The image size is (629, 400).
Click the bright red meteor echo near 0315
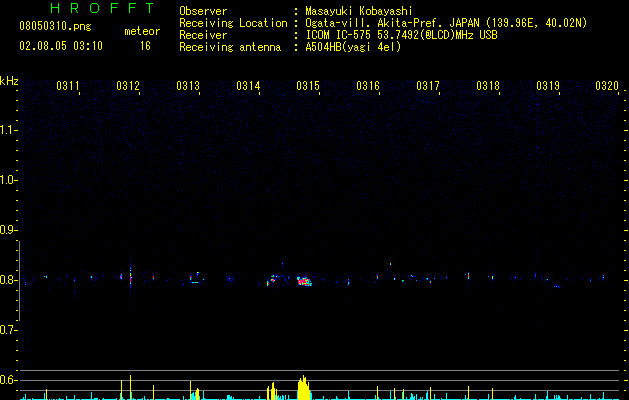pos(304,281)
